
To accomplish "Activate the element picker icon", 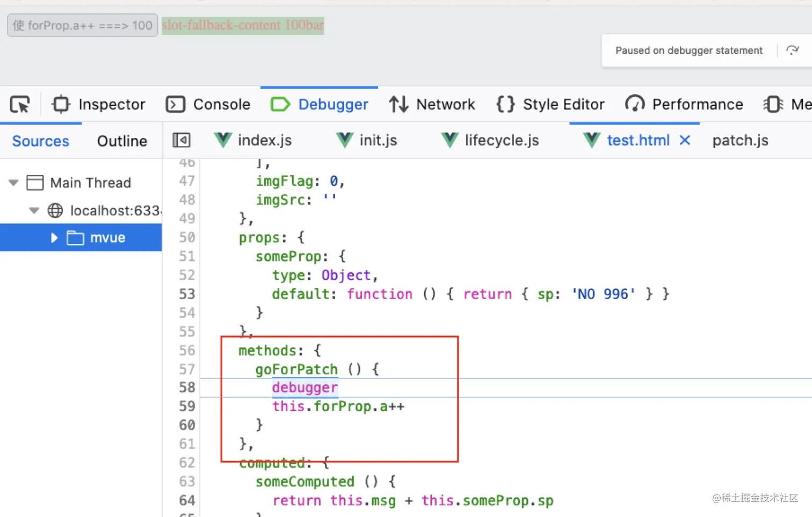I will tap(20, 104).
